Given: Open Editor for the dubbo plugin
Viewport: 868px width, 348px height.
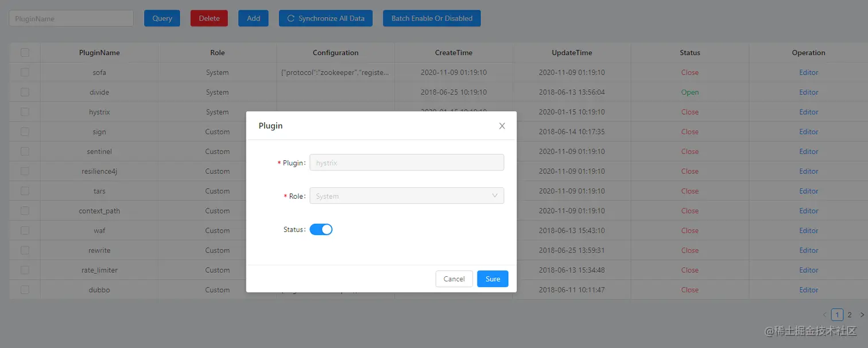Looking at the screenshot, I should 808,290.
